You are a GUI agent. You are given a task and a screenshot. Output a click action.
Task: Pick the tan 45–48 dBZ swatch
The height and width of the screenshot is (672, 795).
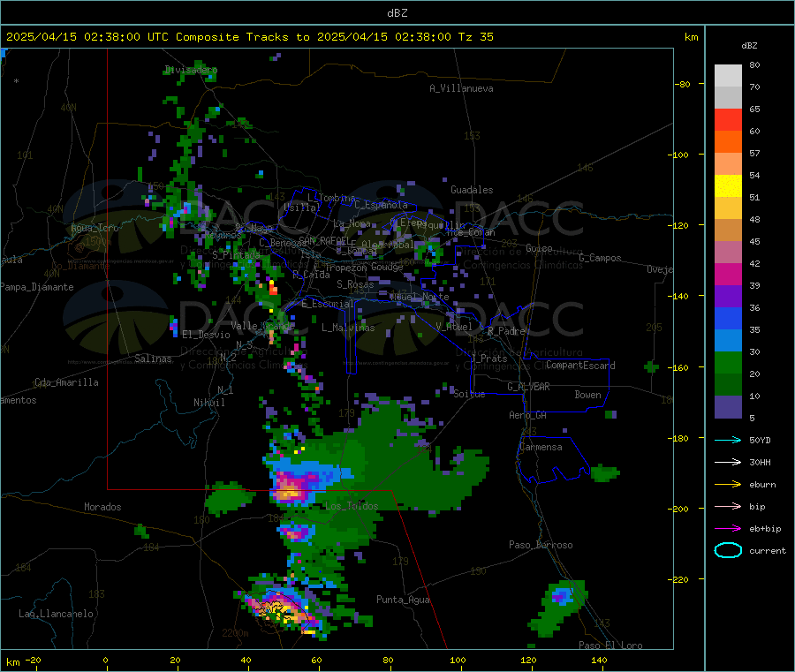(x=728, y=230)
